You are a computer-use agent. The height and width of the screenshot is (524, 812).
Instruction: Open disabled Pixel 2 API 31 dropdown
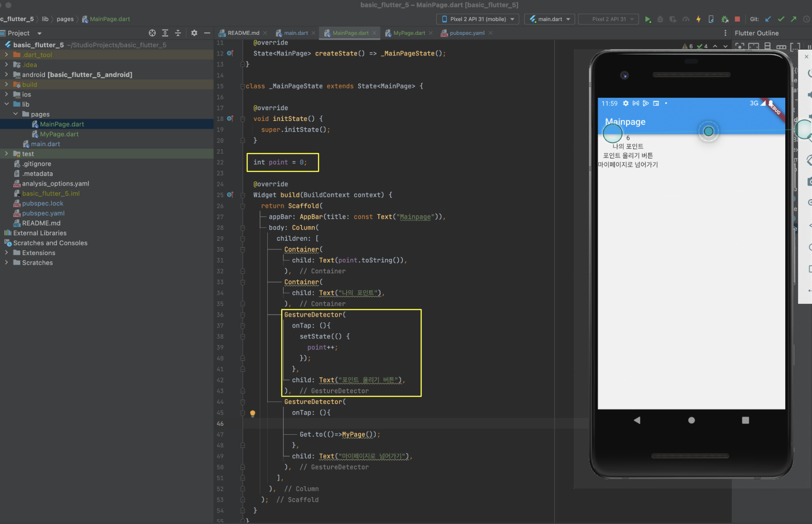click(609, 19)
